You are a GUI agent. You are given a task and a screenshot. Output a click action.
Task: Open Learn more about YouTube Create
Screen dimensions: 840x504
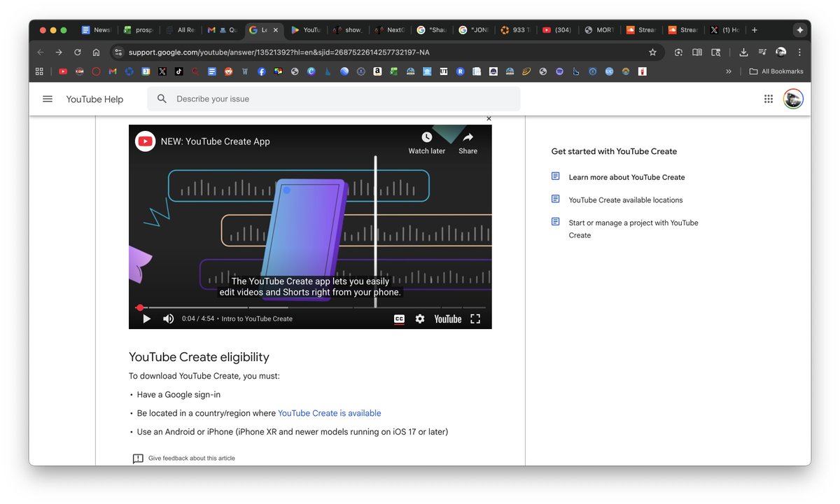point(626,177)
